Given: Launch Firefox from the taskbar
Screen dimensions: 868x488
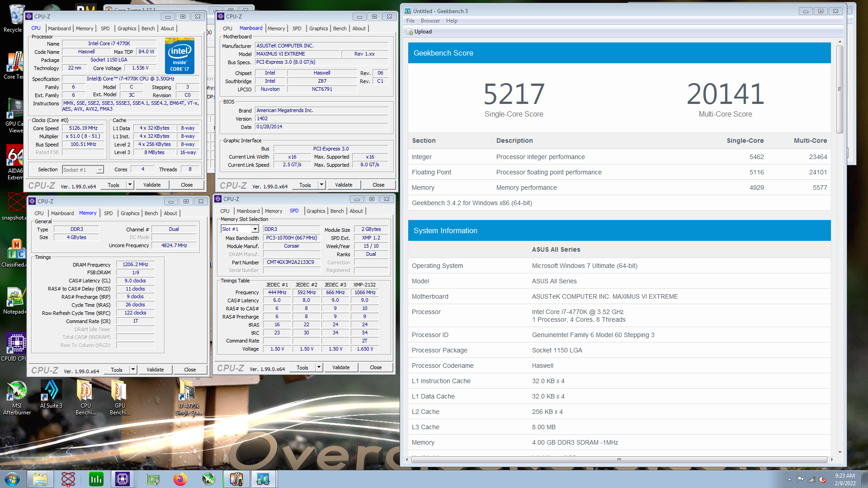Looking at the screenshot, I should pos(180,479).
